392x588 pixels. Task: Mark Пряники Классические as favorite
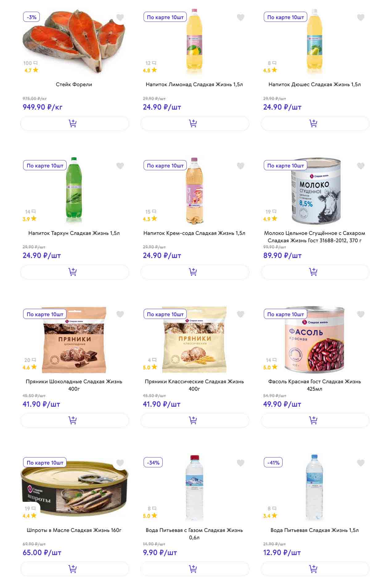pyautogui.click(x=240, y=314)
